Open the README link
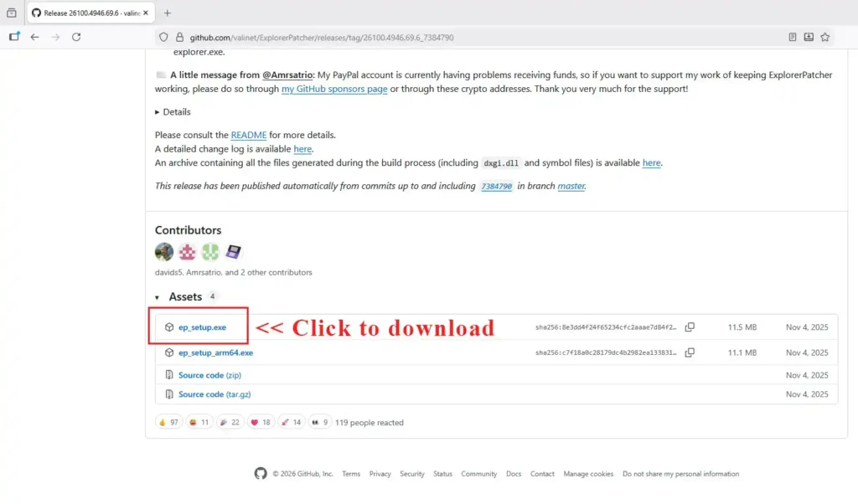This screenshot has height=504, width=858. click(x=249, y=135)
